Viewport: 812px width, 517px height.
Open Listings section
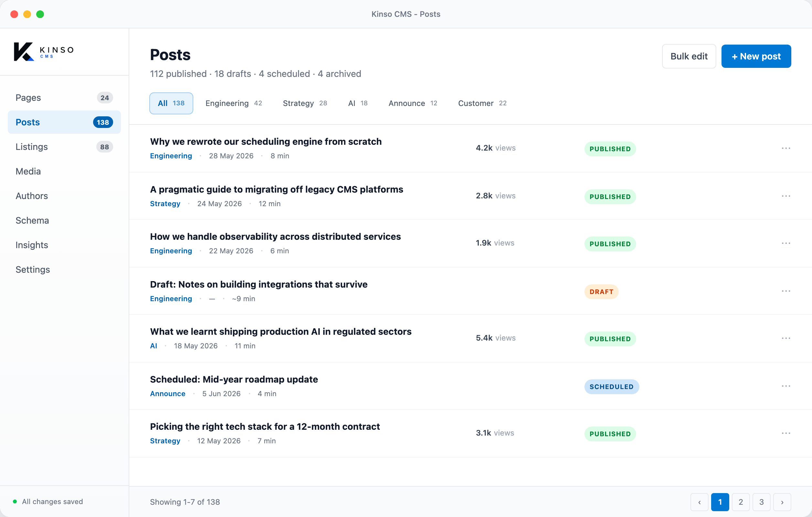[64, 147]
